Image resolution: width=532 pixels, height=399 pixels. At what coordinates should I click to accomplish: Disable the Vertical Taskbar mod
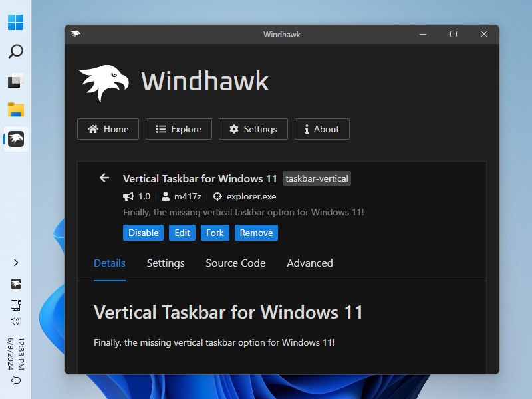tap(143, 233)
